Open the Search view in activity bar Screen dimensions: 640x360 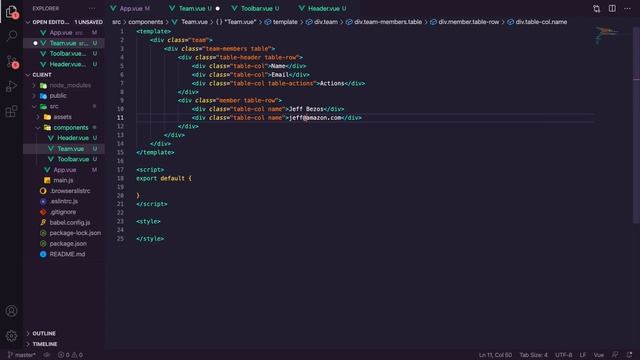[x=11, y=36]
